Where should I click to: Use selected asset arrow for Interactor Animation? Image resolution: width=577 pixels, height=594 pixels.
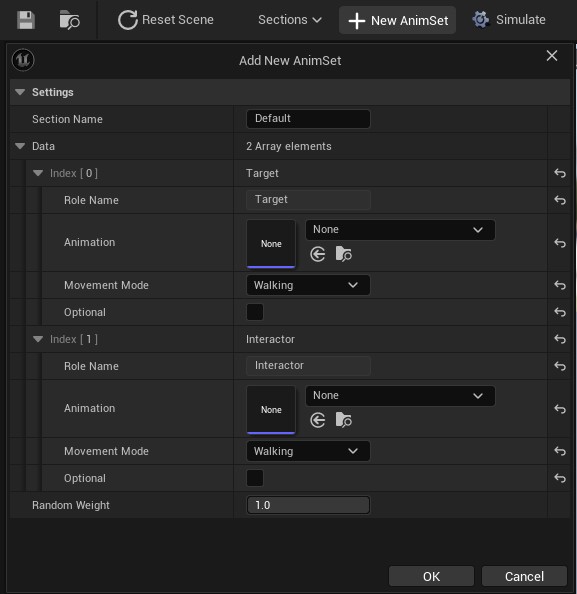317,420
